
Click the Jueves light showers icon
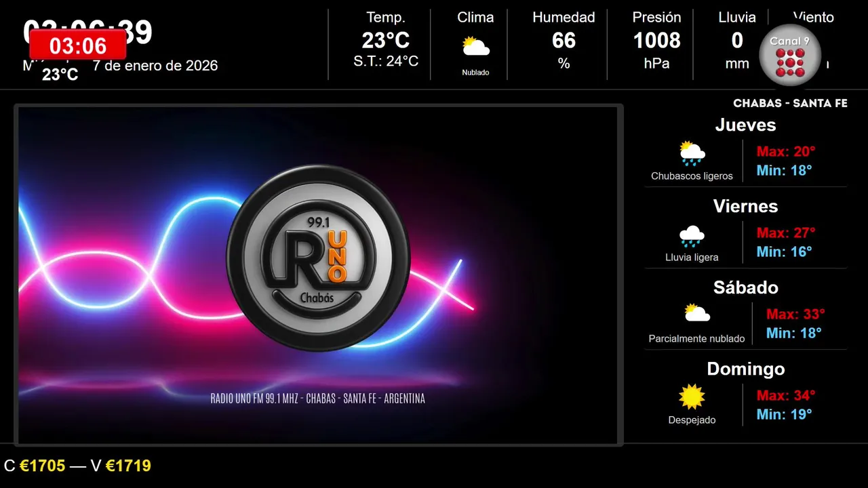692,153
